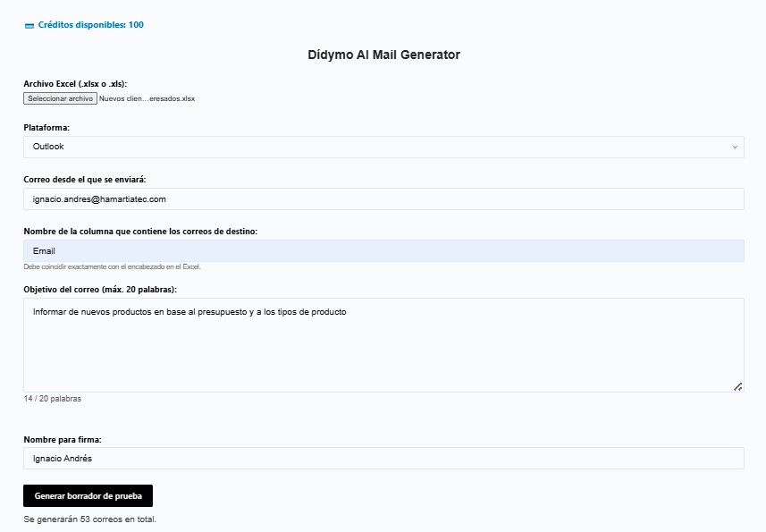Click the 'Plataforma:' field label
Screen dimensions: 766x532
[46, 128]
